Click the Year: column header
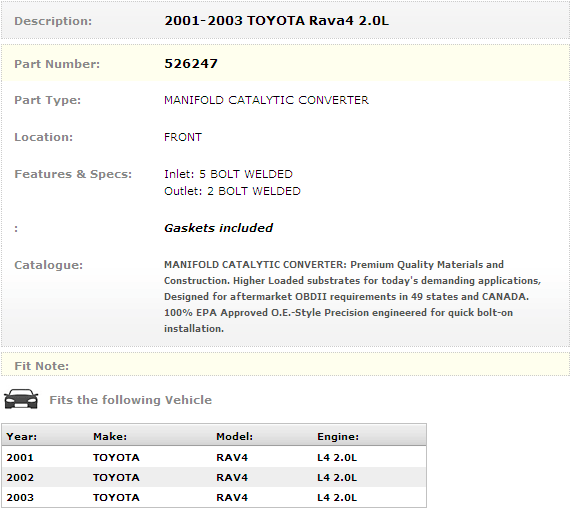The height and width of the screenshot is (532, 570). (22, 436)
